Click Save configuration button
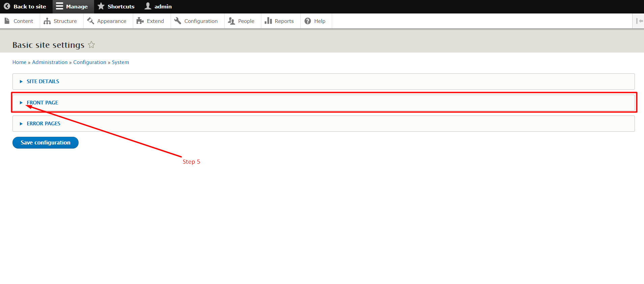The image size is (644, 284). [x=46, y=143]
